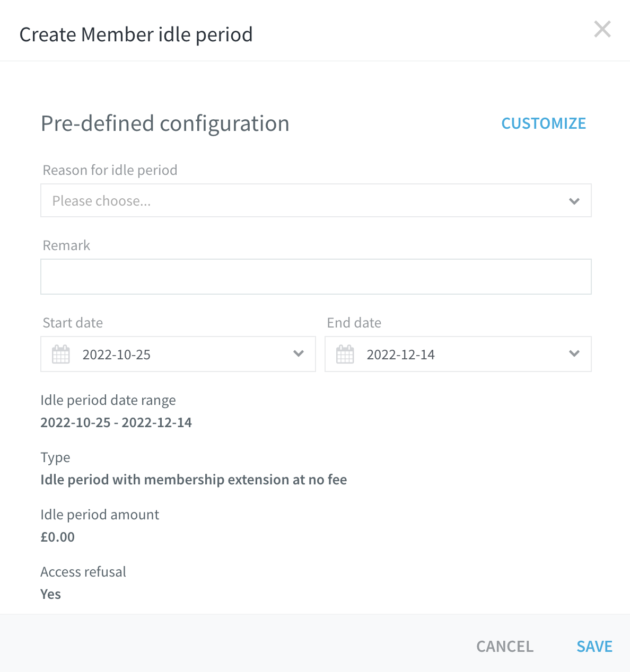Click the 2022-10-25 start date value
This screenshot has width=630, height=672.
[x=117, y=355]
